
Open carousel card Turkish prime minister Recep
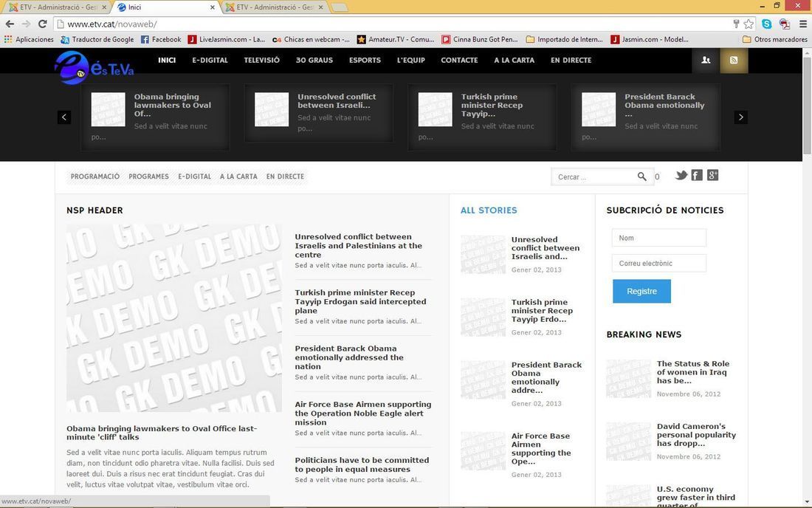pyautogui.click(x=482, y=117)
